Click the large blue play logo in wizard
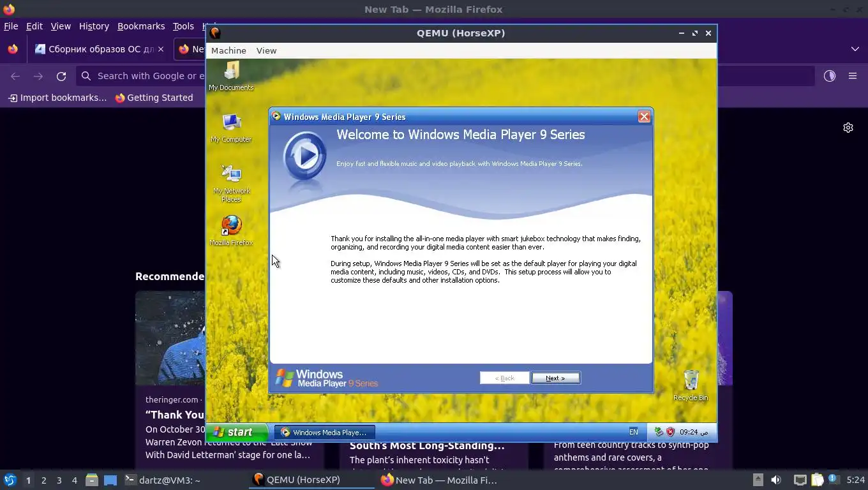This screenshot has height=490, width=868. coord(305,155)
